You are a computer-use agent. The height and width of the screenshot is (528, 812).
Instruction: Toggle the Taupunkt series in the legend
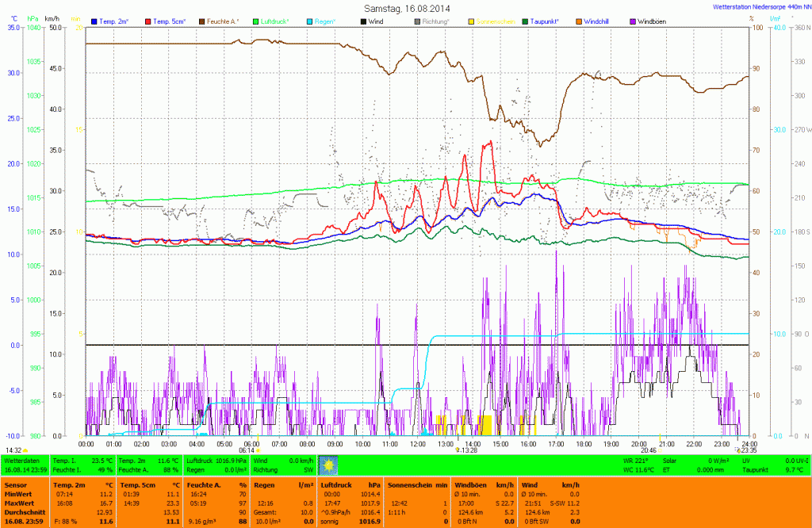pyautogui.click(x=550, y=20)
